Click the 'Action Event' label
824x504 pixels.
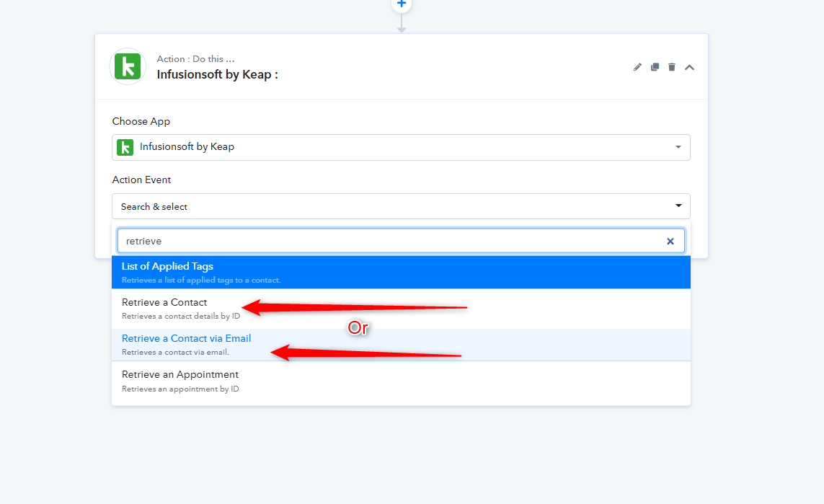141,180
